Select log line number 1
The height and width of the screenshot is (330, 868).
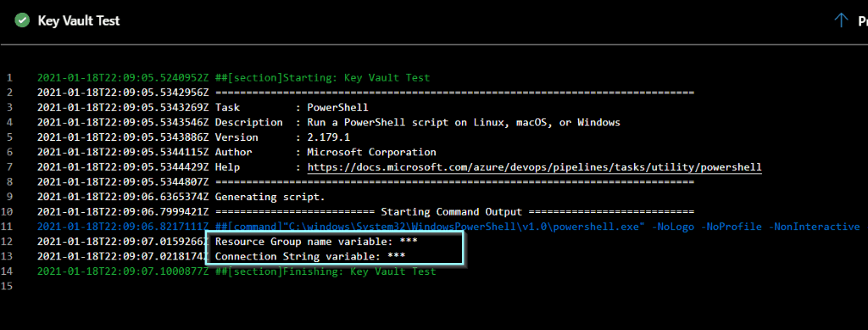click(10, 77)
